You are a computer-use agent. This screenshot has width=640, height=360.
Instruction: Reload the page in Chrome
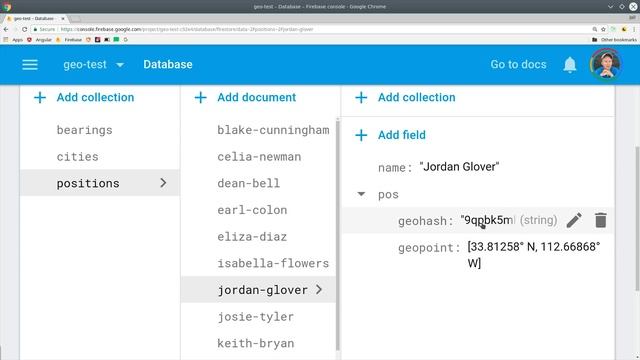point(24,29)
